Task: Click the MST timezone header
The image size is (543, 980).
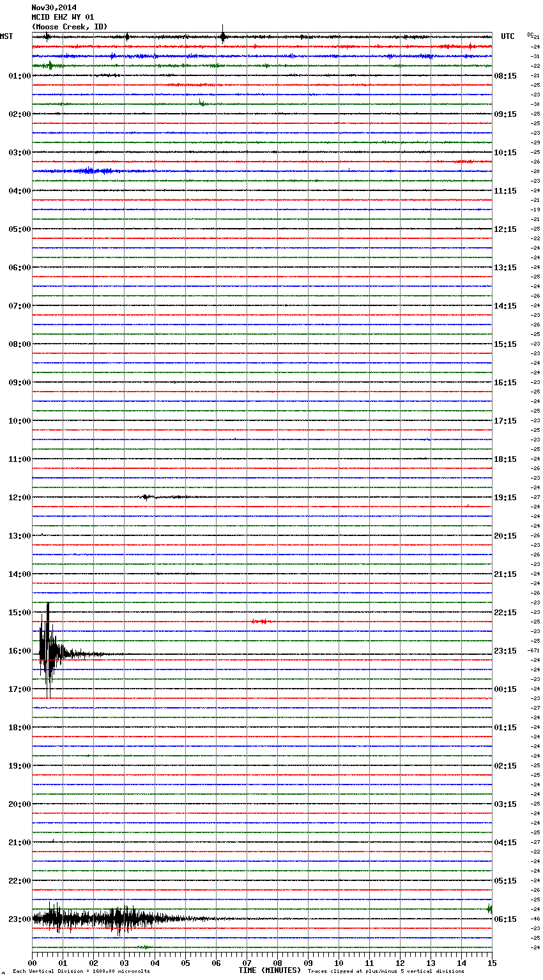Action: (6, 36)
